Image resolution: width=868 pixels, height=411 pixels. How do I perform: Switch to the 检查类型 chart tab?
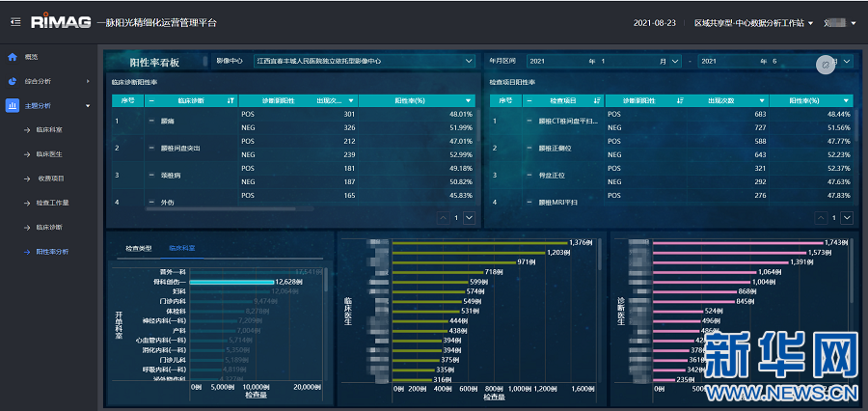tap(139, 248)
